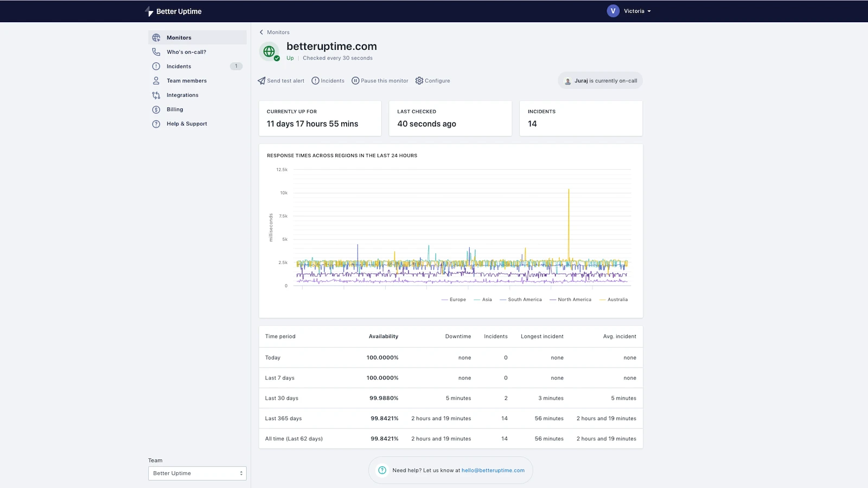Open the Better Uptime team selector
The image size is (868, 488).
pos(197,473)
